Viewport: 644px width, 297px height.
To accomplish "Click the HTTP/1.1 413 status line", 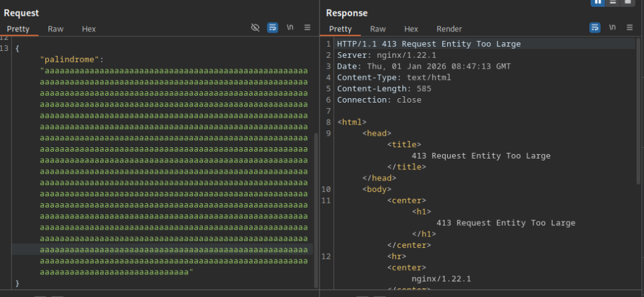I will (429, 44).
